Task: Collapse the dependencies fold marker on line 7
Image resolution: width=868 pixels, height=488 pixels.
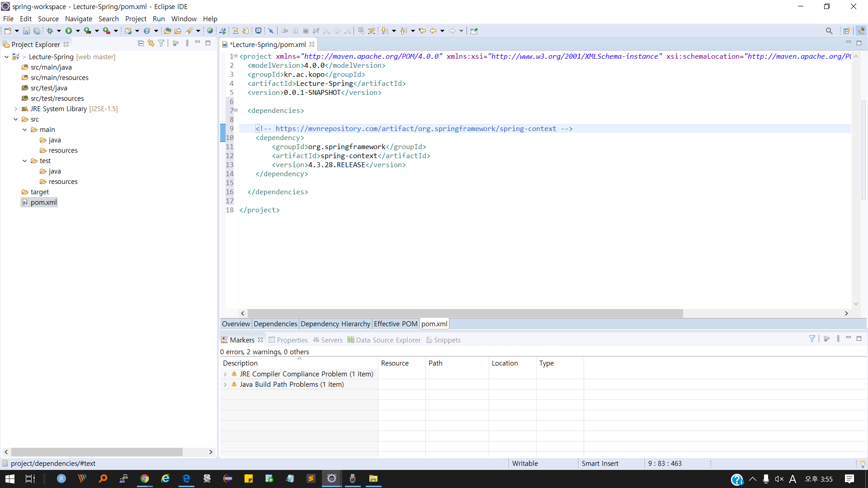Action: point(236,110)
